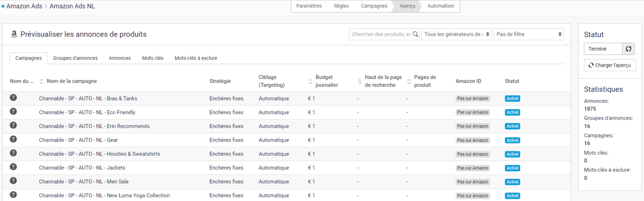Go to the Règles step
644x201 pixels.
(341, 6)
